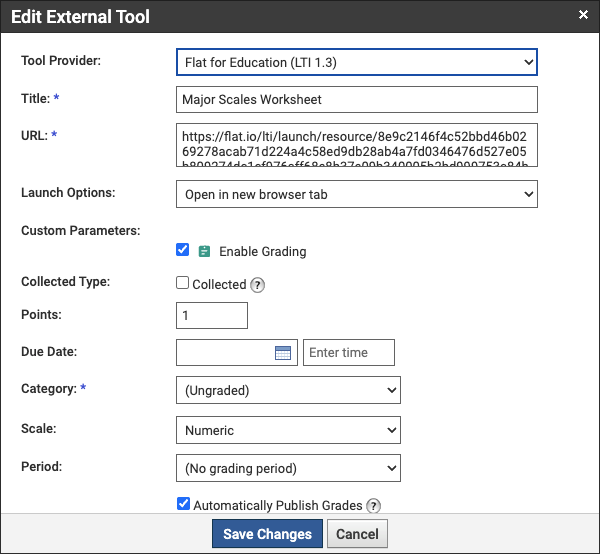
Task: Open the Category dropdown showing Ungraded
Action: tap(288, 390)
